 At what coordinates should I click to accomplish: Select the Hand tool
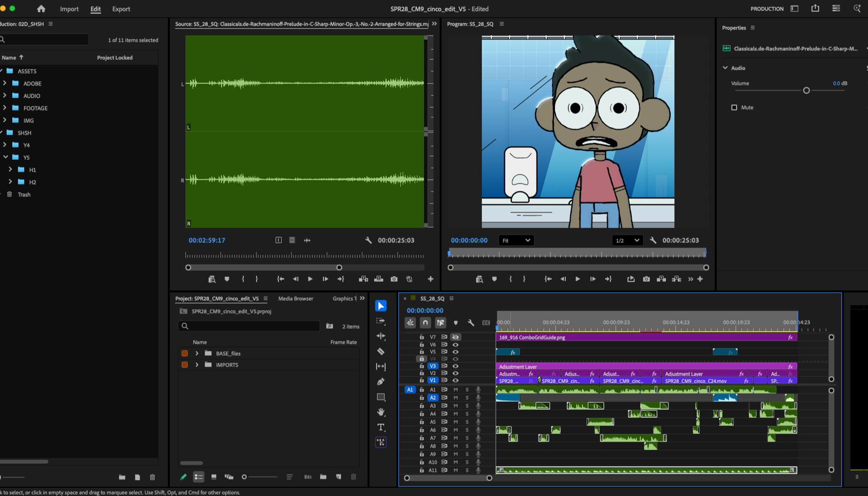pos(381,412)
